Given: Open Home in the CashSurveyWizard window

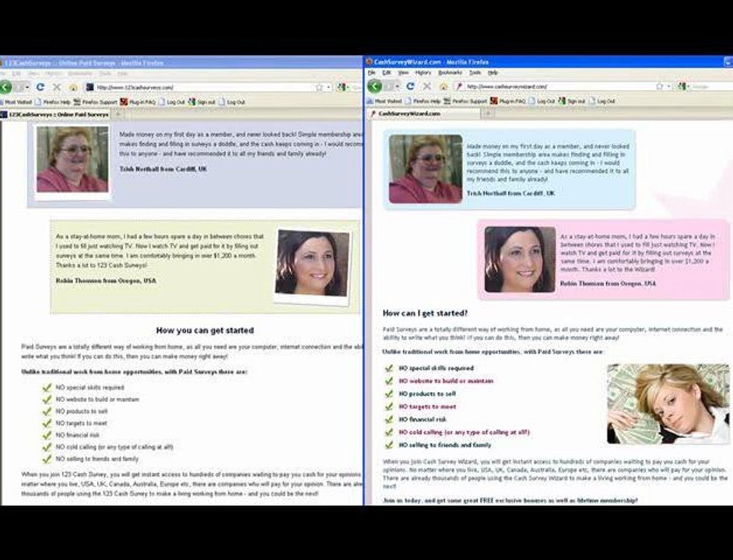Looking at the screenshot, I should [x=444, y=86].
